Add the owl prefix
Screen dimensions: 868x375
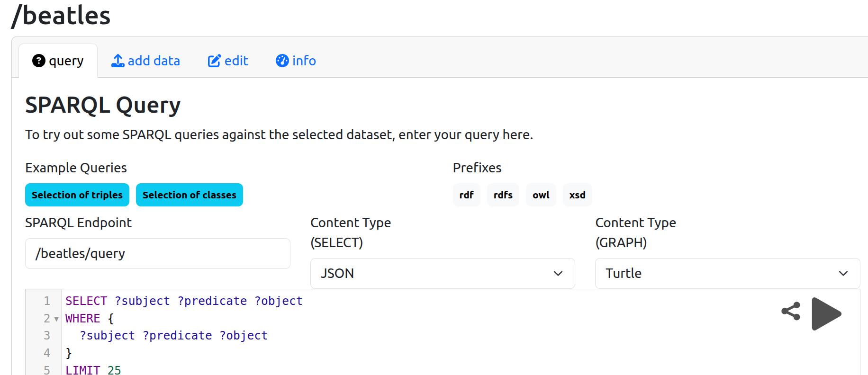tap(541, 195)
